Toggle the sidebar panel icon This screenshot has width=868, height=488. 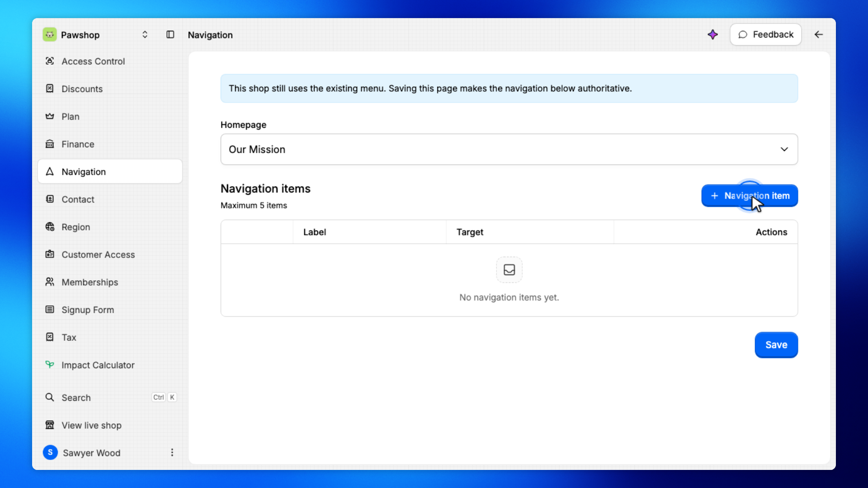[x=170, y=35]
